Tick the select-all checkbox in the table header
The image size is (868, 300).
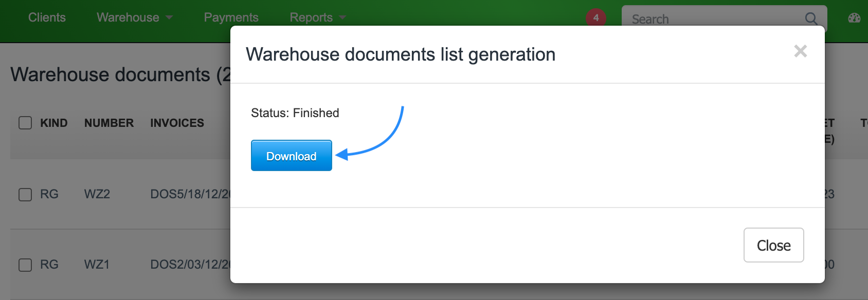25,123
